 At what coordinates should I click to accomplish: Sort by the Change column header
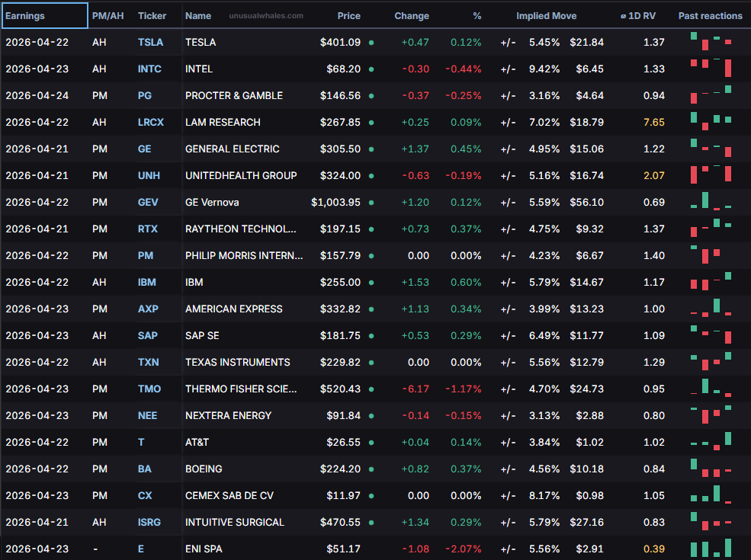[412, 16]
